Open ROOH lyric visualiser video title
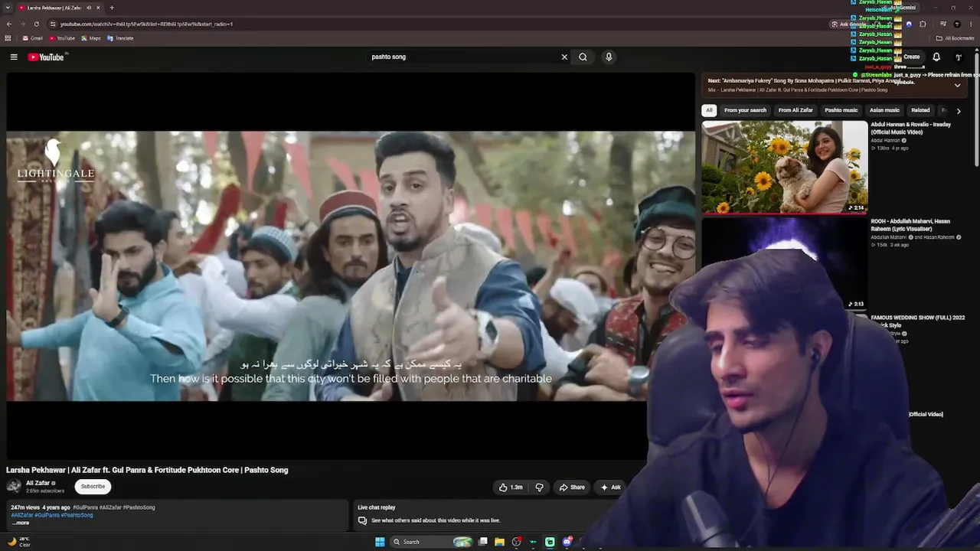Screen dimensions: 980x551 (x=910, y=225)
